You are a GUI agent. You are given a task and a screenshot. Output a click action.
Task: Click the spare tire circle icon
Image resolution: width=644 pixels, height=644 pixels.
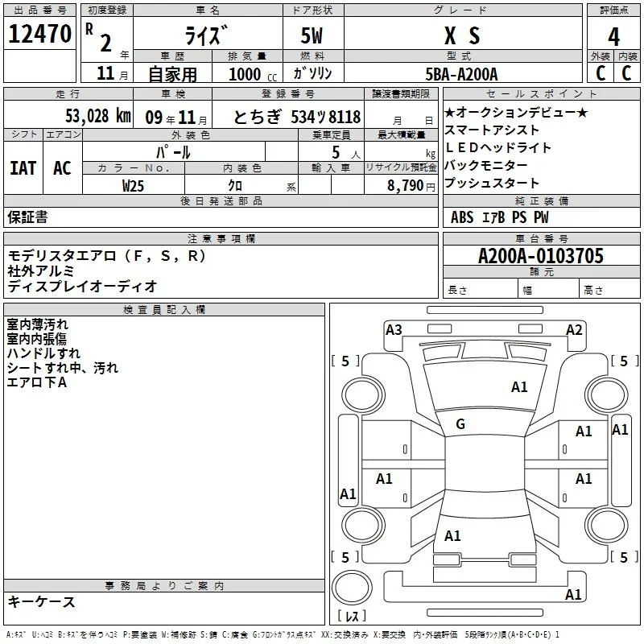pos(352,588)
